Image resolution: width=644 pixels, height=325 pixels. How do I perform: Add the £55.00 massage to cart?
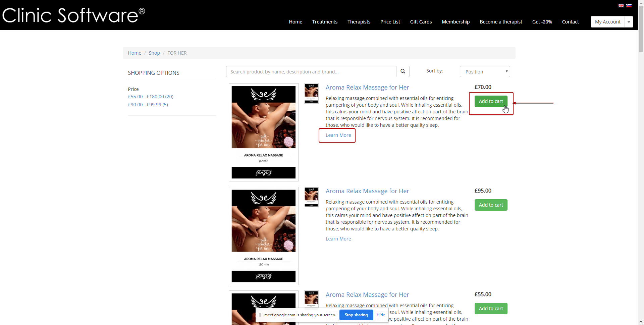[x=491, y=309]
